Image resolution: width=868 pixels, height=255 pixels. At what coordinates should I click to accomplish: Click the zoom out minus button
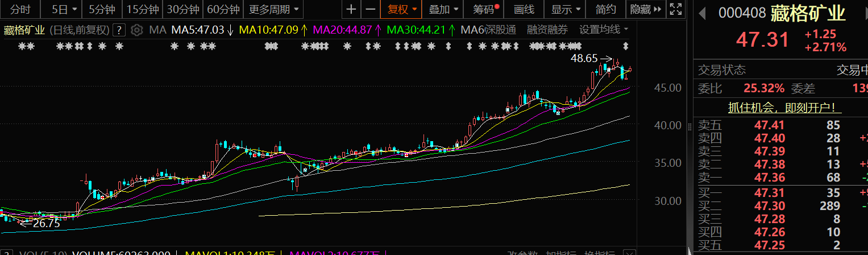pos(370,9)
